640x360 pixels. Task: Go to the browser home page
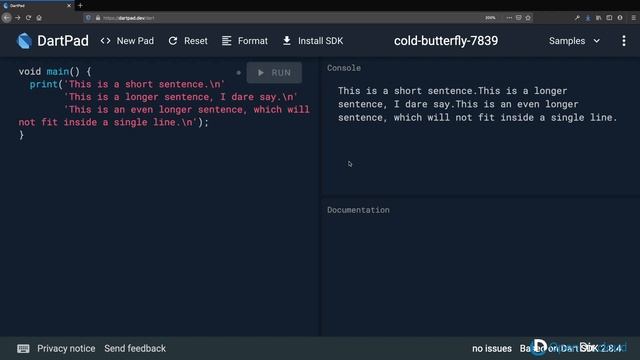pyautogui.click(x=39, y=18)
